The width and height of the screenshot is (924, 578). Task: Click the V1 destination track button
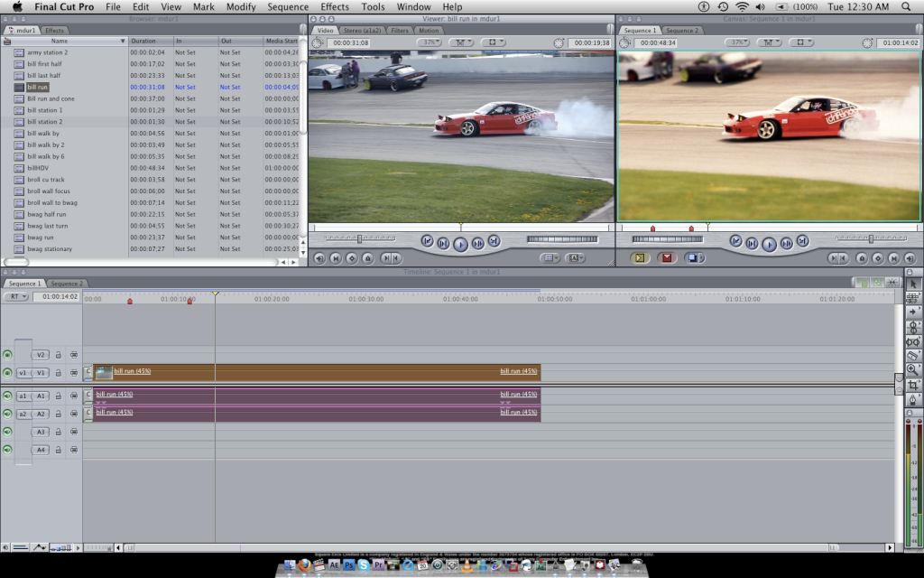pyautogui.click(x=40, y=373)
